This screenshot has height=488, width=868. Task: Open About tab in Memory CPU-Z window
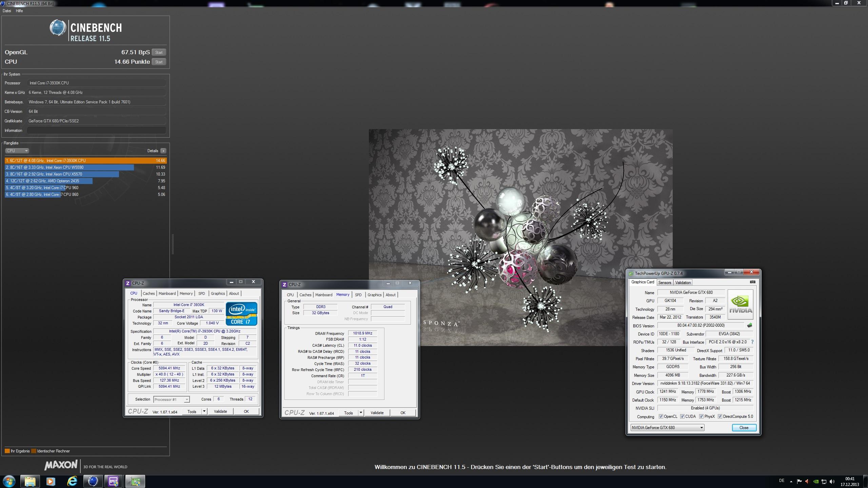tap(391, 295)
